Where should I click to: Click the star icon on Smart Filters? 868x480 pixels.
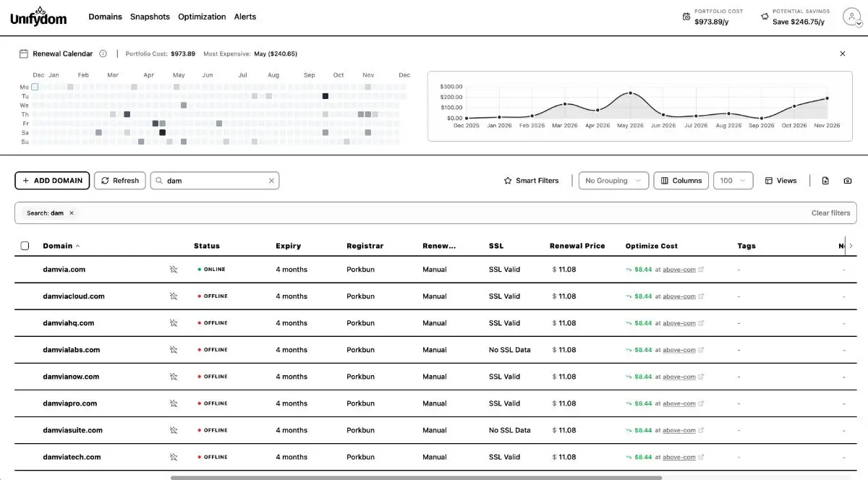coord(508,180)
